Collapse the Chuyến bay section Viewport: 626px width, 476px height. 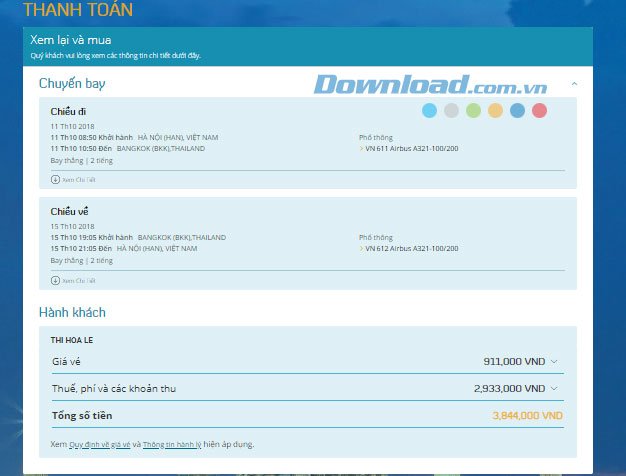click(574, 84)
